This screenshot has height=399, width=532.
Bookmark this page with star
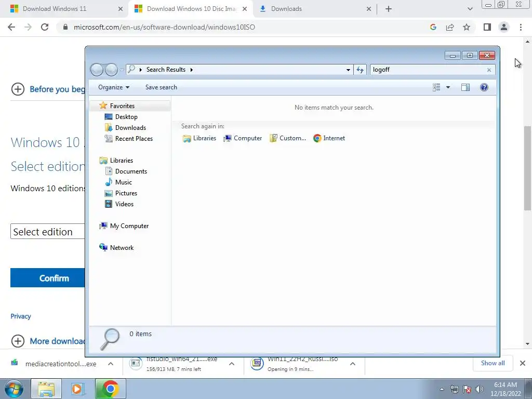pos(467,27)
